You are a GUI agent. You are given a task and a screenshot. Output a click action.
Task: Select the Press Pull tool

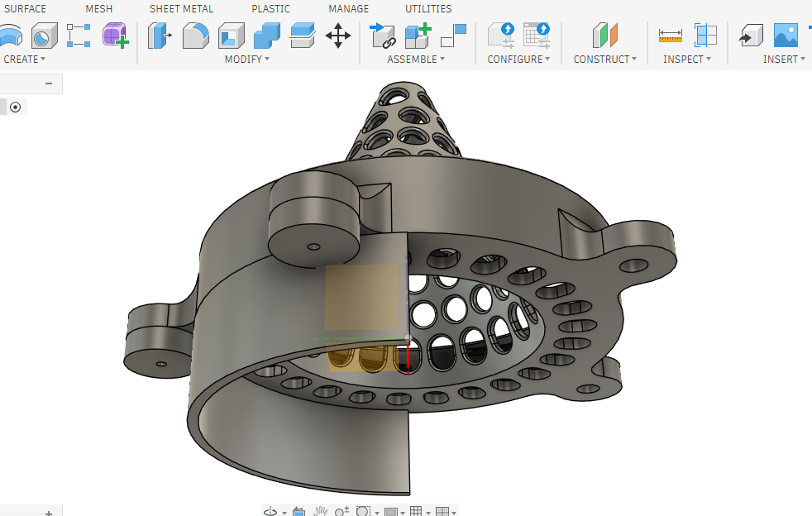[160, 36]
